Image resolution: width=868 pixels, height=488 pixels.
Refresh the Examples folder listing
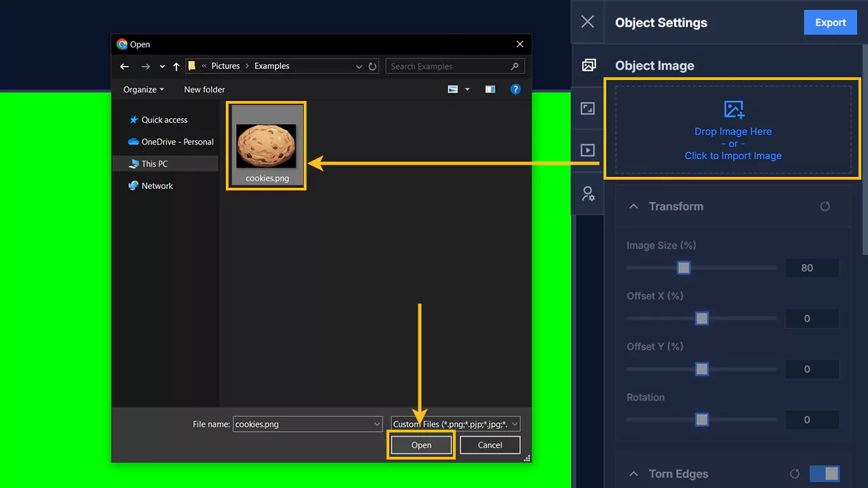tap(372, 66)
